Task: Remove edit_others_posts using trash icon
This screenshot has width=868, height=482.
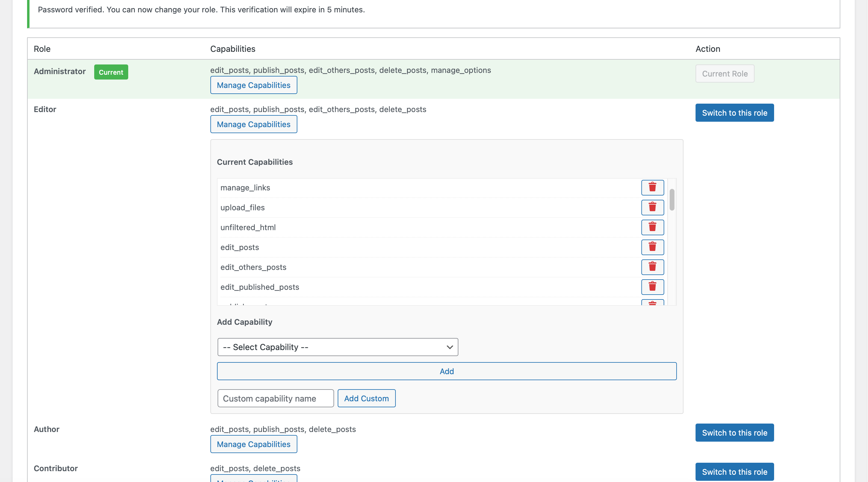Action: click(x=652, y=267)
